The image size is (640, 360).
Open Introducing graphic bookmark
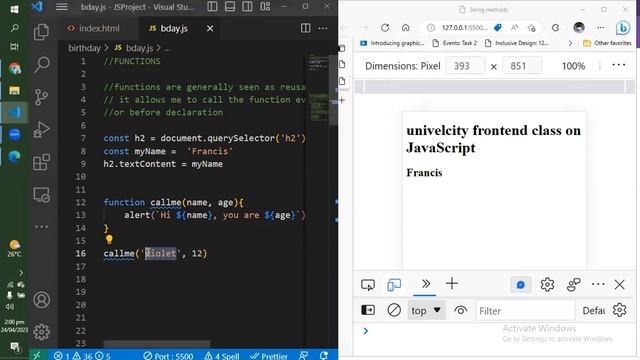coord(392,43)
